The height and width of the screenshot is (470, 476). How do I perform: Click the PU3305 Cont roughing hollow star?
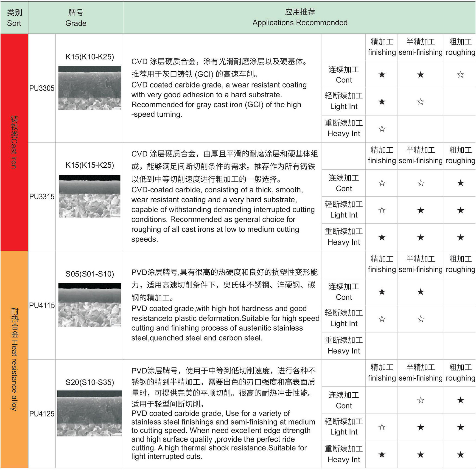click(460, 74)
